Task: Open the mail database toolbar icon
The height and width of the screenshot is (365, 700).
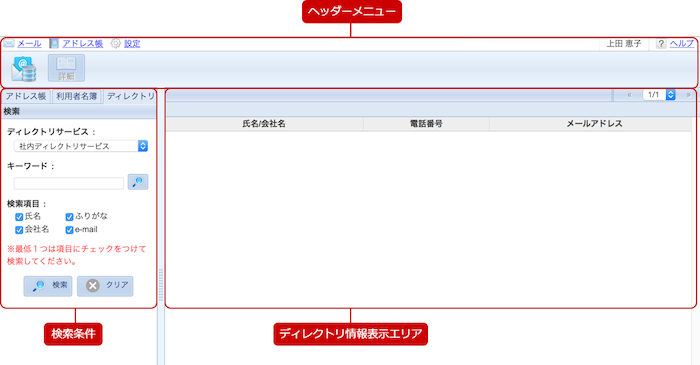Action: [24, 69]
